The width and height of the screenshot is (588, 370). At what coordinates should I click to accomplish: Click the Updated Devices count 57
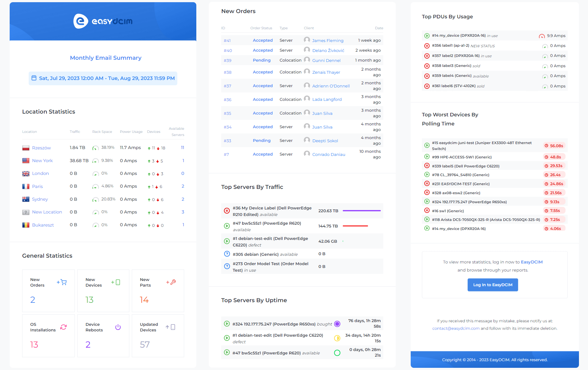(145, 344)
